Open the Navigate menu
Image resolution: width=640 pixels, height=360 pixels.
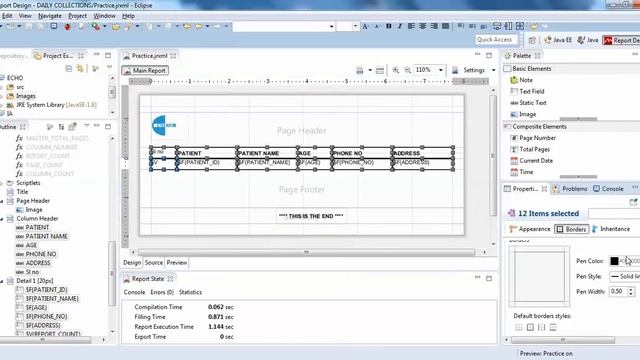pos(50,16)
